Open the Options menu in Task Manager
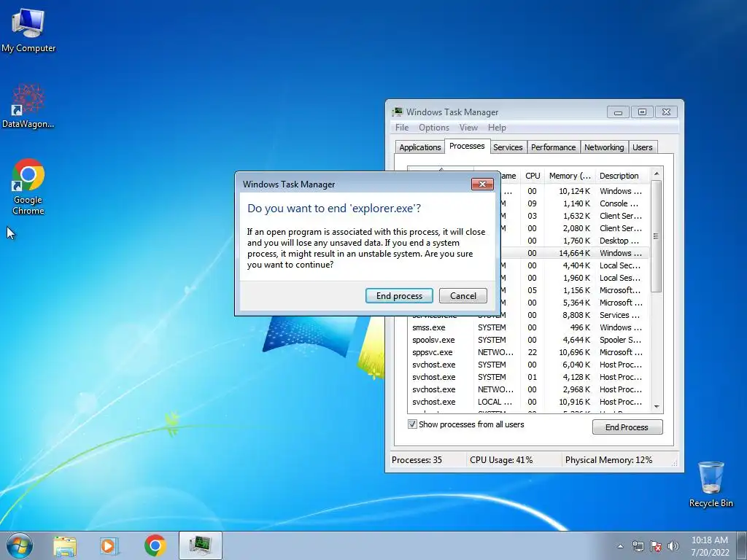The height and width of the screenshot is (560, 747). [433, 128]
